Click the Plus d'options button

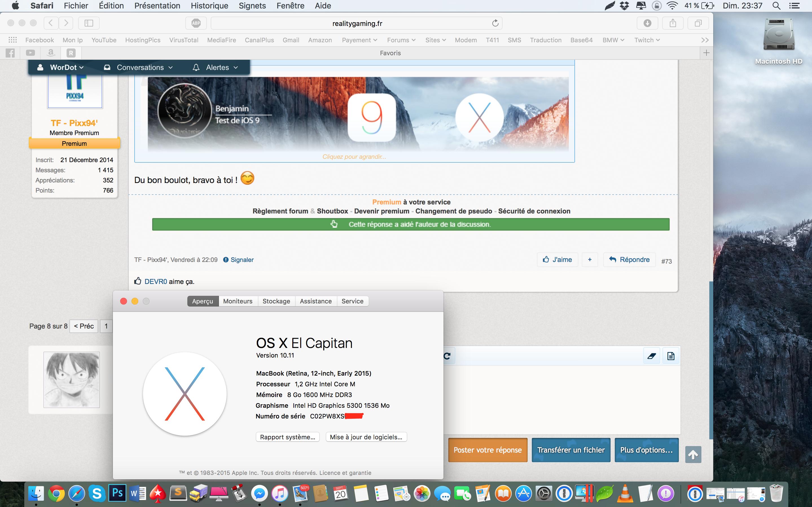tap(647, 450)
